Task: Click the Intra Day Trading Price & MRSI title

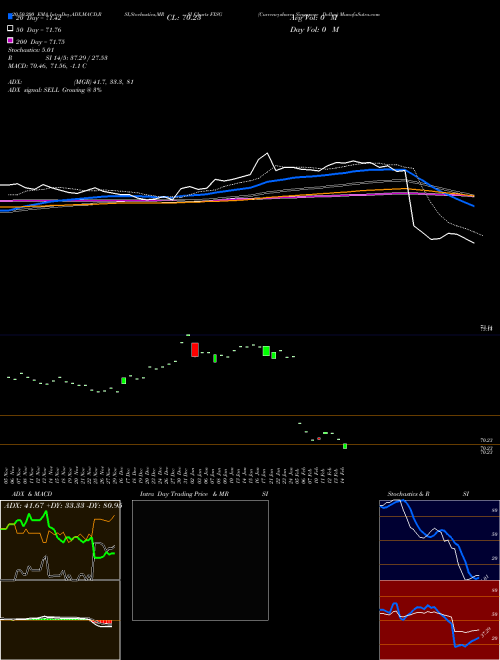Action: point(204,494)
